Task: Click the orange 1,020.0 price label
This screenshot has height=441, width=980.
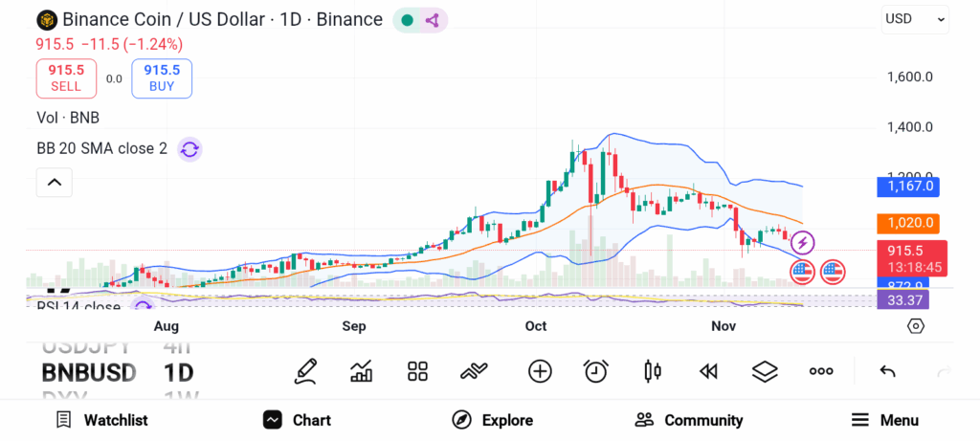Action: click(x=907, y=223)
